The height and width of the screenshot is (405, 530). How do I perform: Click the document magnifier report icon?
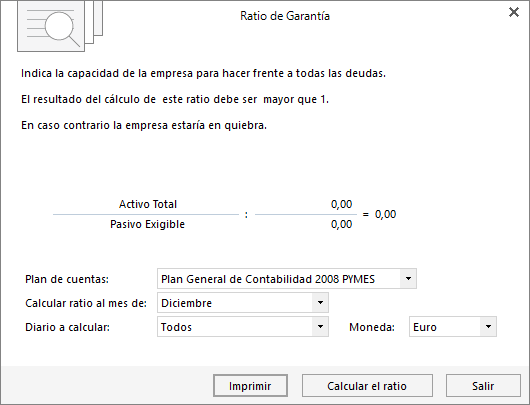[x=60, y=26]
